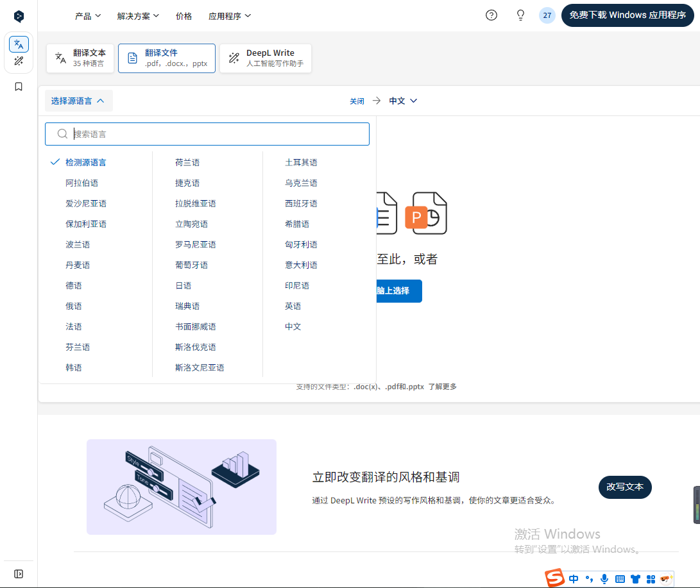
Task: Expand the 产品 menu
Action: point(88,16)
